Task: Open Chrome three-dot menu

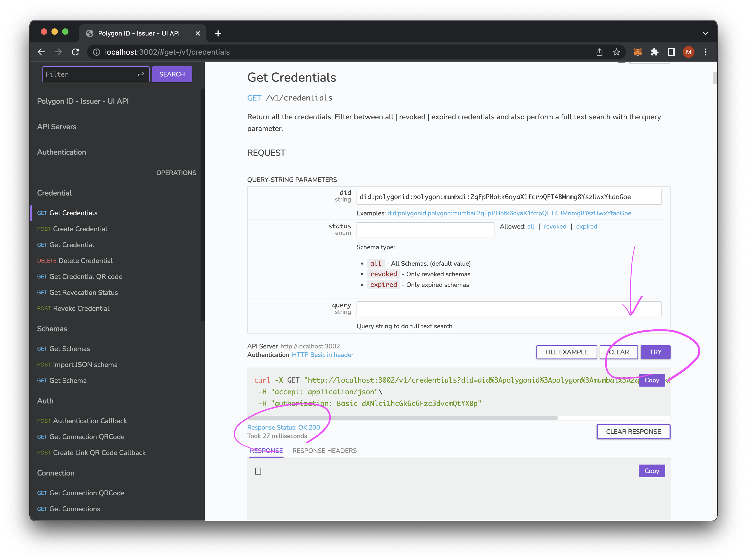Action: click(x=705, y=52)
